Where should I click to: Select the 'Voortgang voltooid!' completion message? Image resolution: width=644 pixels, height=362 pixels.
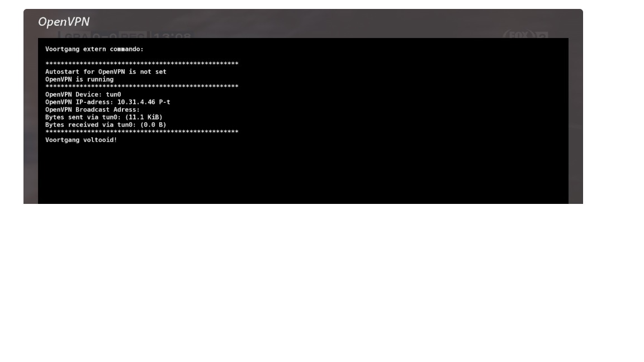tap(81, 140)
